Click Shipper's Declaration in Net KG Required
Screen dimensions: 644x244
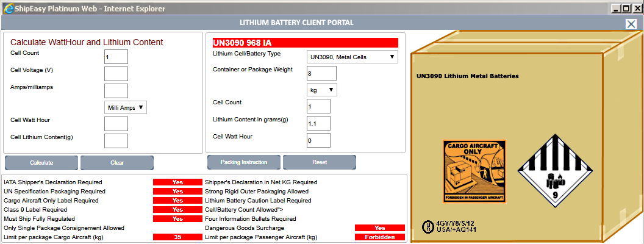261,182
